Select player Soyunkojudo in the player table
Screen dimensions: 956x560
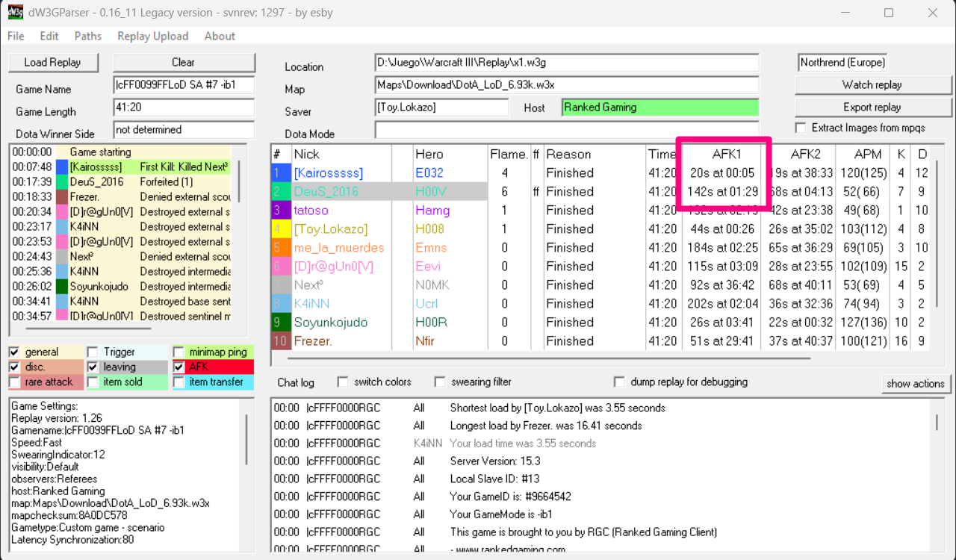[x=331, y=323]
